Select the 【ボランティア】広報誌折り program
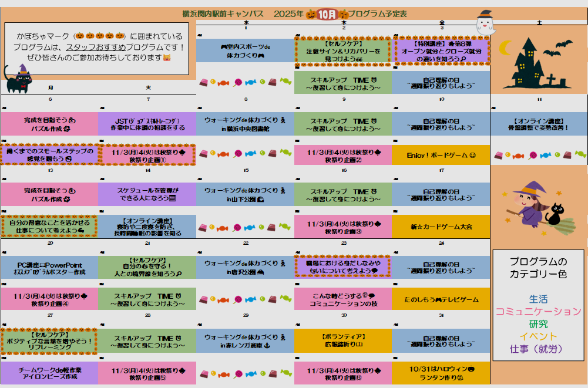Viewport: 588px width, 388px height. click(343, 340)
